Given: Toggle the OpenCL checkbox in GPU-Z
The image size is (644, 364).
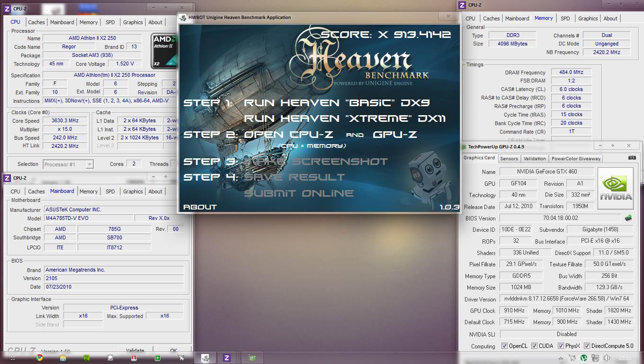Looking at the screenshot, I should point(504,346).
